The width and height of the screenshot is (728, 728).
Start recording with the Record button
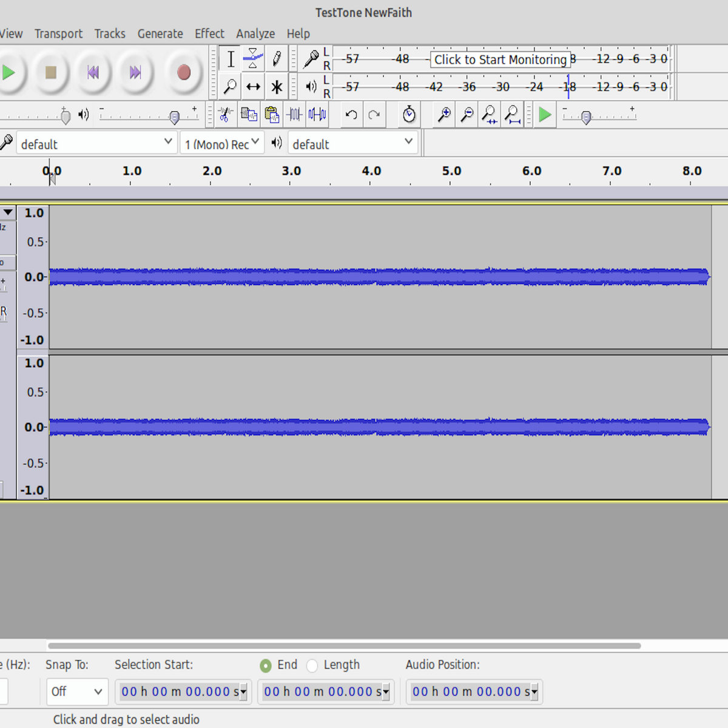[184, 73]
